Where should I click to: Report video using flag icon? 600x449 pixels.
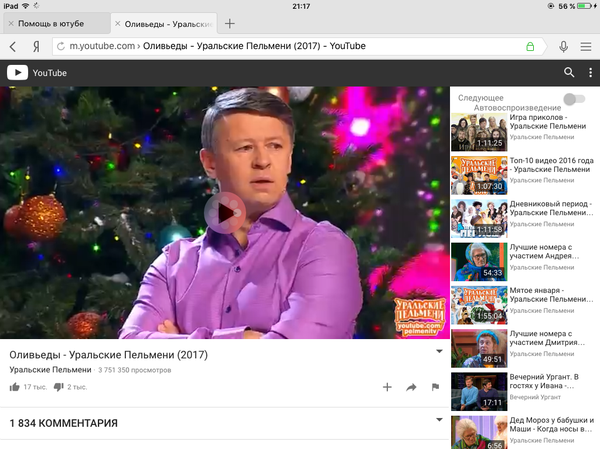(x=435, y=387)
